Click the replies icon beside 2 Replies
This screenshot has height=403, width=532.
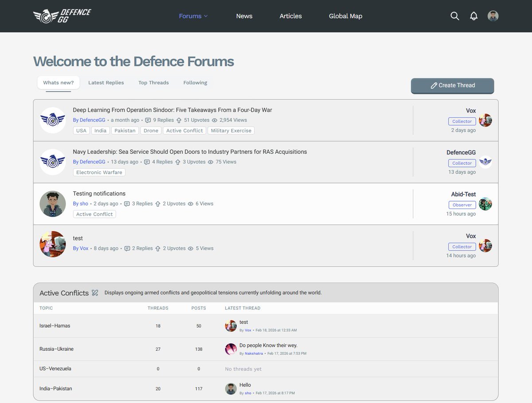[127, 248]
